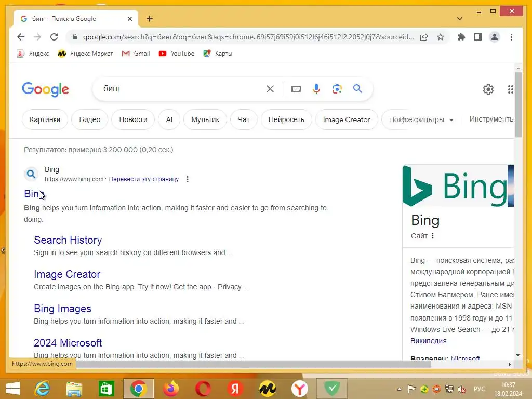Screen dimensions: 532x399
Task: Open the muted volume tray icon
Action: [461, 389]
